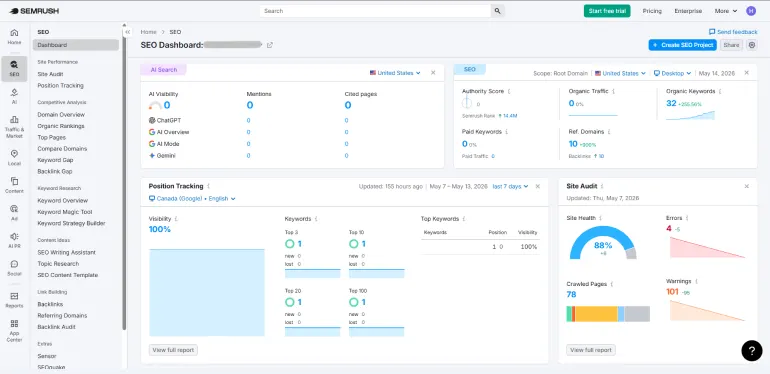Click the Send feedback link
The image size is (770, 374).
[x=733, y=32]
